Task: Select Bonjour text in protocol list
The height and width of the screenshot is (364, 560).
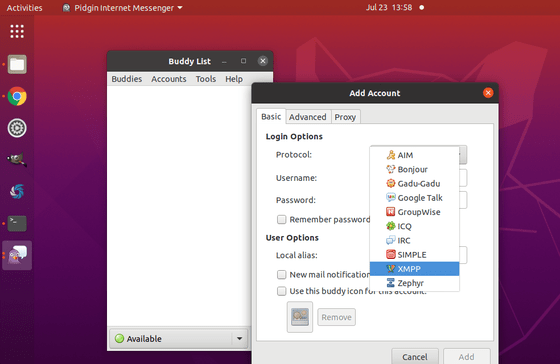Action: click(x=412, y=169)
